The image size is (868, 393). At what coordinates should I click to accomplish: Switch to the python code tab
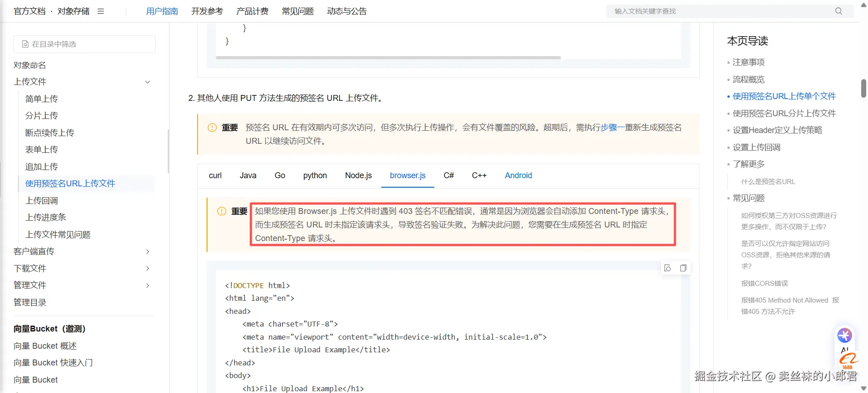coord(315,175)
